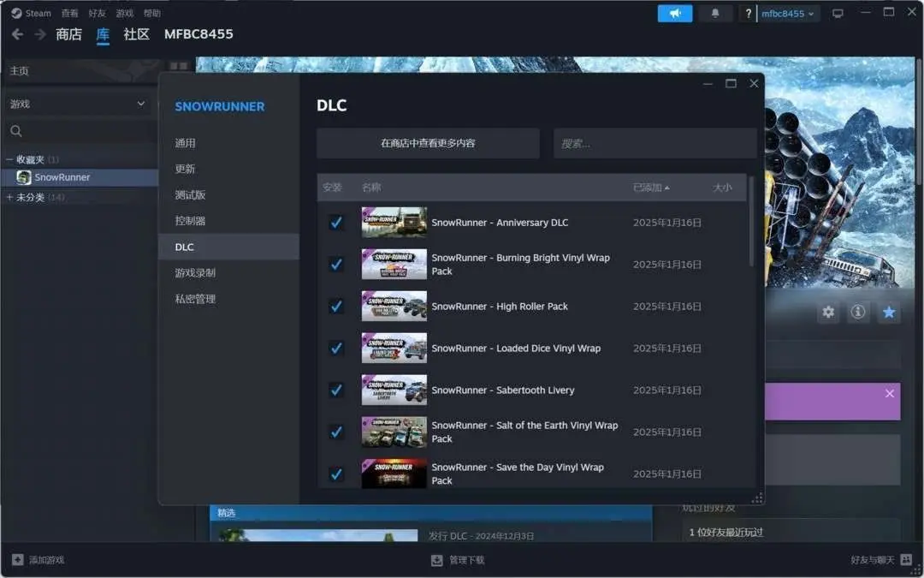
Task: Click the library search magnifier icon
Action: click(x=16, y=131)
